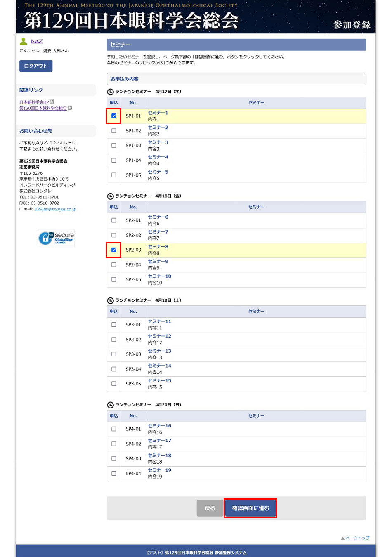Click the 129jos@congre.co.jp email link
This screenshot has width=392, height=557.
tap(55, 209)
